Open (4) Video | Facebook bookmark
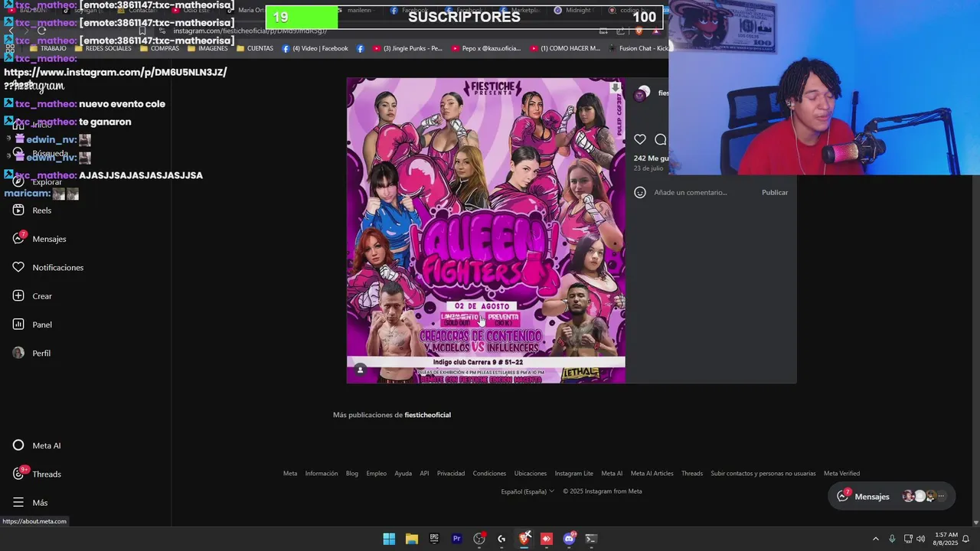The width and height of the screenshot is (980, 551). tap(315, 48)
